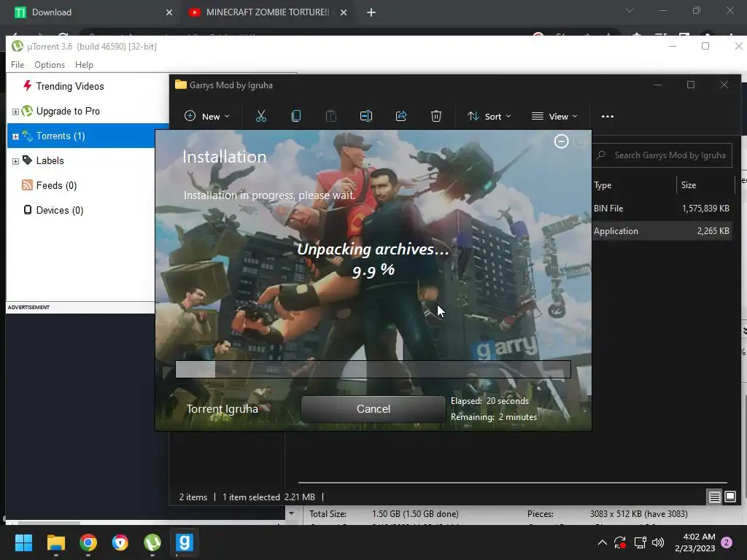Select the BIN File row
The height and width of the screenshot is (560, 747).
click(662, 208)
